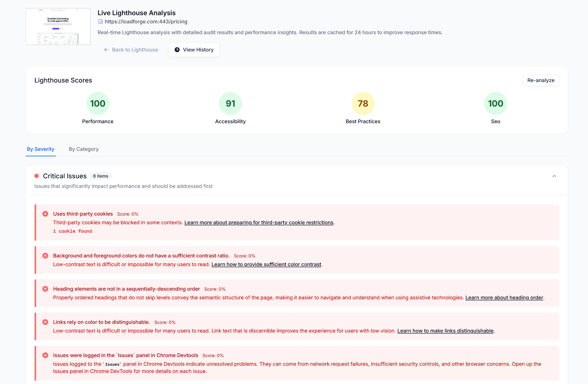Click the red dot beside Critical Issues
The height and width of the screenshot is (384, 588).
point(37,176)
